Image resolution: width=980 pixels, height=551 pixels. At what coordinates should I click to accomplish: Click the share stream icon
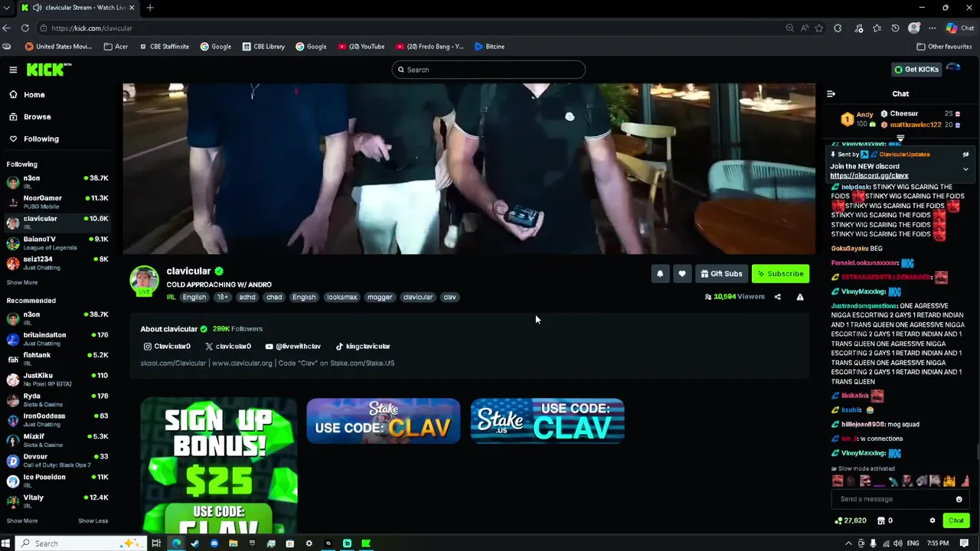[777, 297]
